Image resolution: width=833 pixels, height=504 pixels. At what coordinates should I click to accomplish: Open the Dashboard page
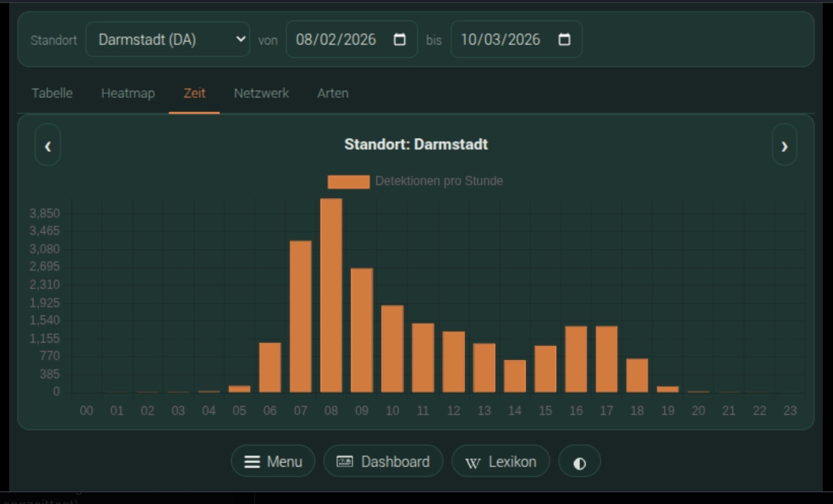[383, 462]
